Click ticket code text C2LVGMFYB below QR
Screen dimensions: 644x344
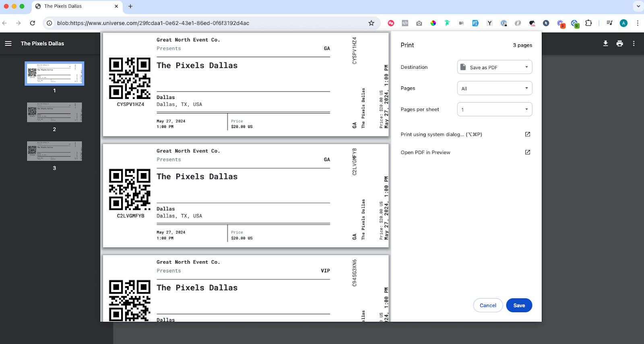(130, 216)
